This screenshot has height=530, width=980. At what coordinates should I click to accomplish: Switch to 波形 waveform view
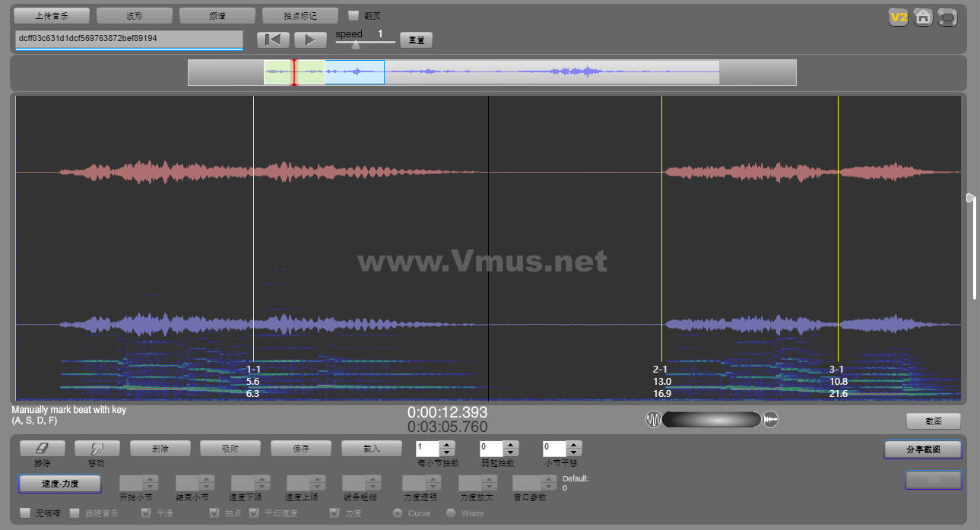click(x=135, y=15)
